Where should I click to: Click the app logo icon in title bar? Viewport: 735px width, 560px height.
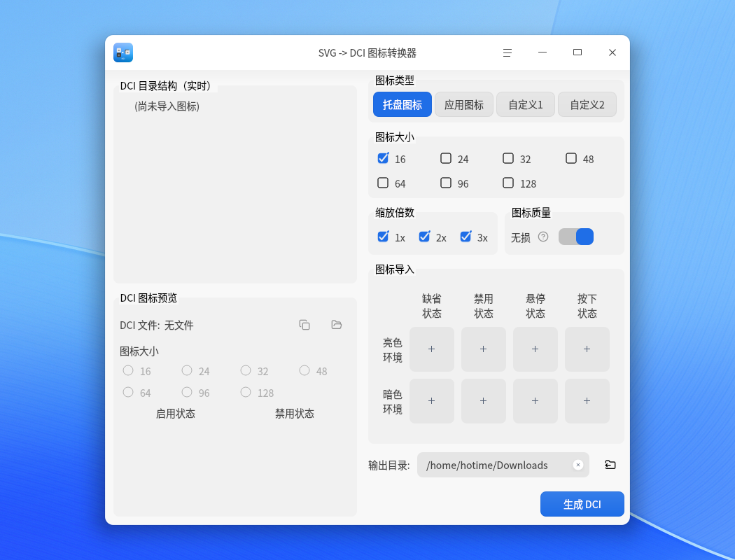coord(123,52)
